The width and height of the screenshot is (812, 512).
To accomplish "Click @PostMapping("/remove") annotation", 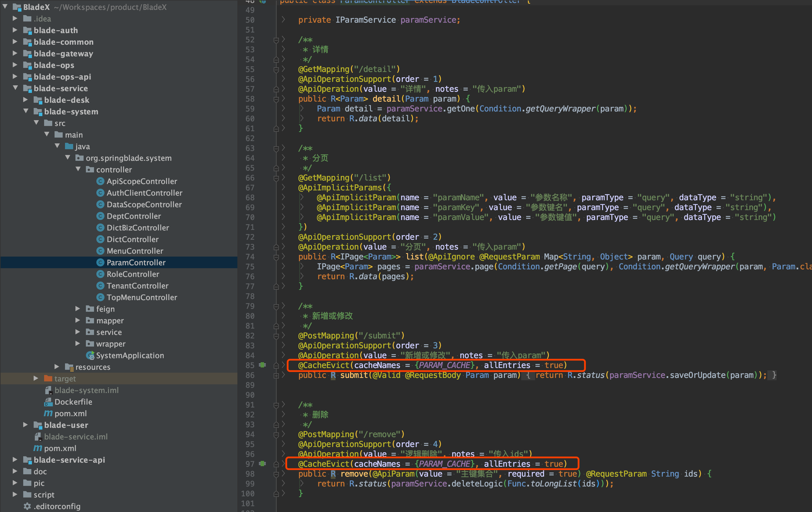I will click(351, 435).
